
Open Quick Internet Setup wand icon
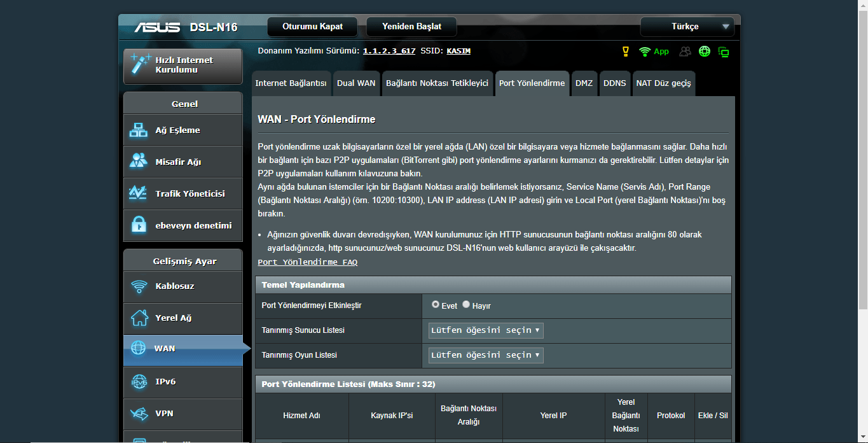click(x=140, y=65)
